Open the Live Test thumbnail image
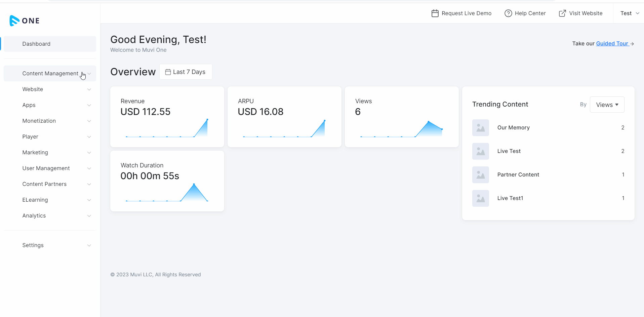The height and width of the screenshot is (317, 644). coord(480,151)
